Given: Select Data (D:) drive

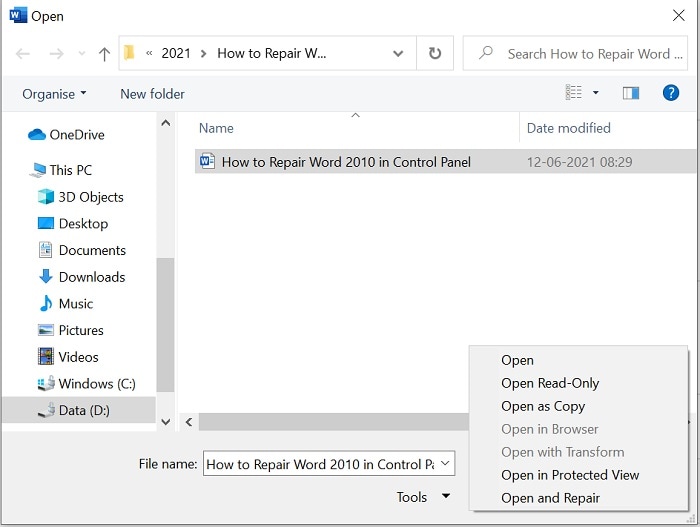Looking at the screenshot, I should point(84,410).
